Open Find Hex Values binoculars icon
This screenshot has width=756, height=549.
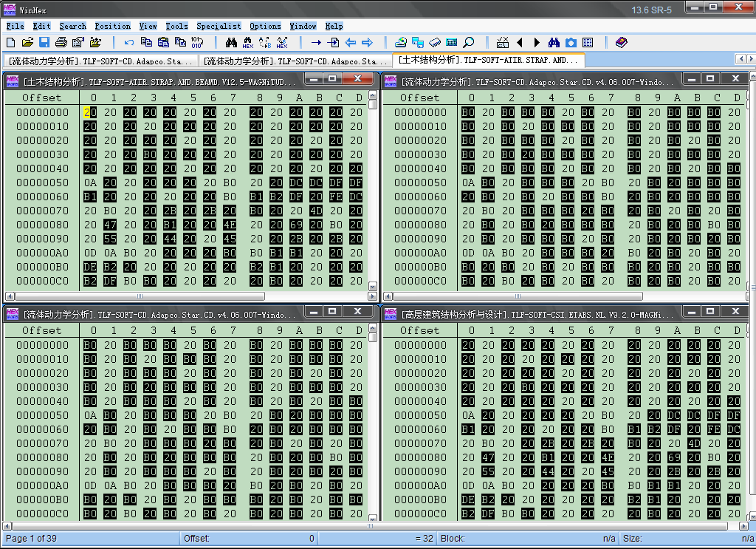[x=248, y=42]
